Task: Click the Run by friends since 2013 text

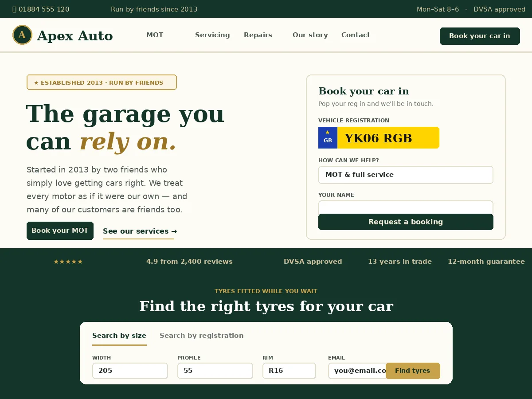Action: click(x=154, y=9)
